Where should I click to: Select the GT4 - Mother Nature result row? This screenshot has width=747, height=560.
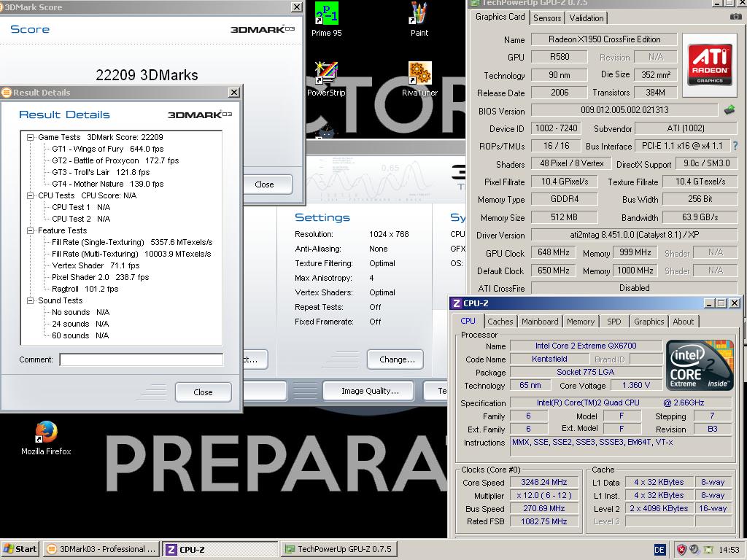(108, 184)
